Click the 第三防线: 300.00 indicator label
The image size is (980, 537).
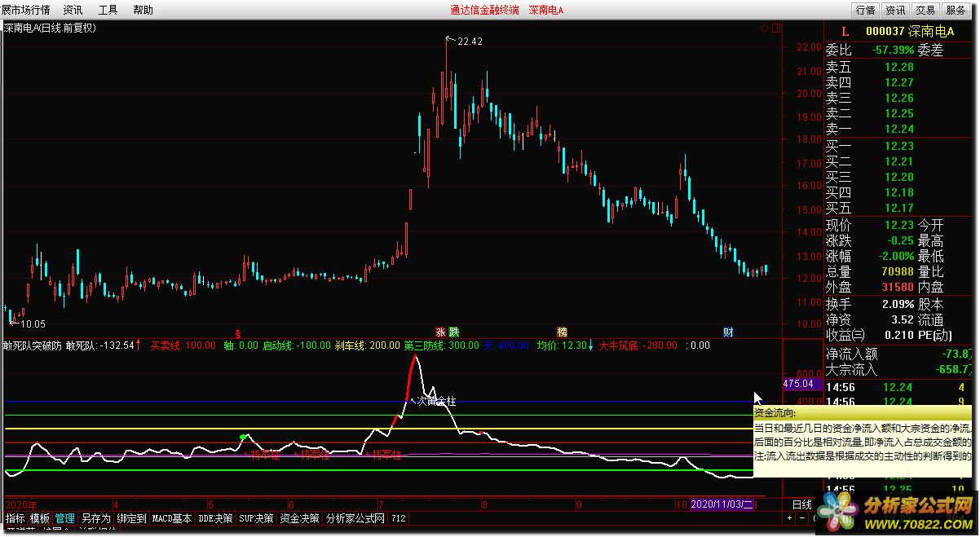point(441,346)
